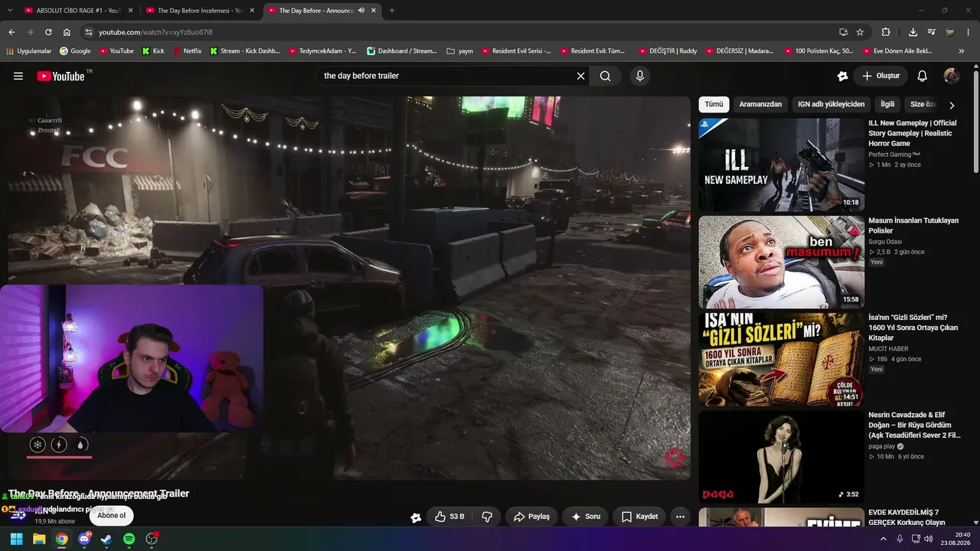Select the İlgili filter chip
The height and width of the screenshot is (551, 980).
tap(887, 105)
